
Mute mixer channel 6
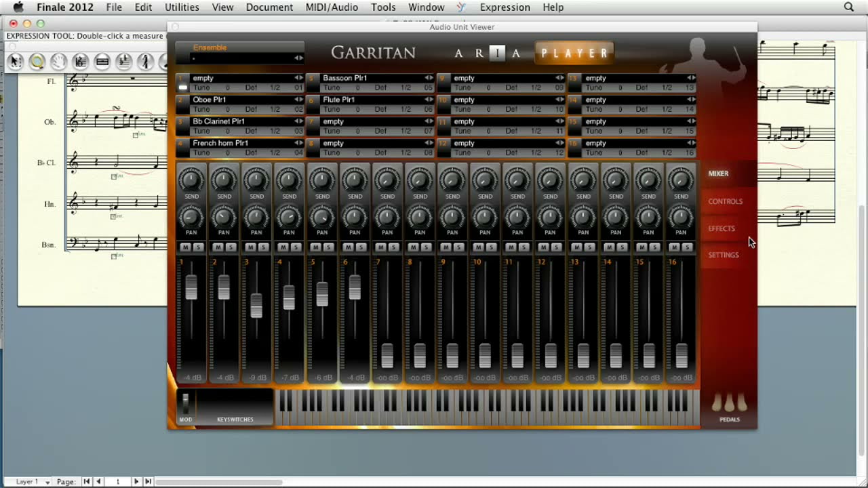click(348, 247)
